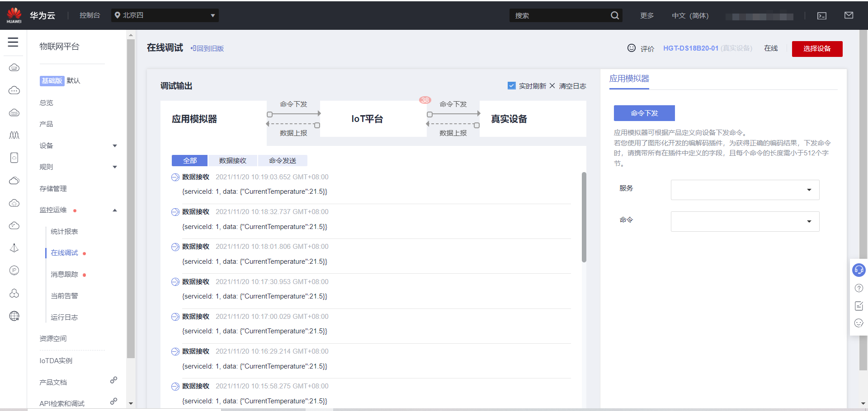The height and width of the screenshot is (411, 868).
Task: Open 当前告警 in the sidebar
Action: tap(64, 296)
